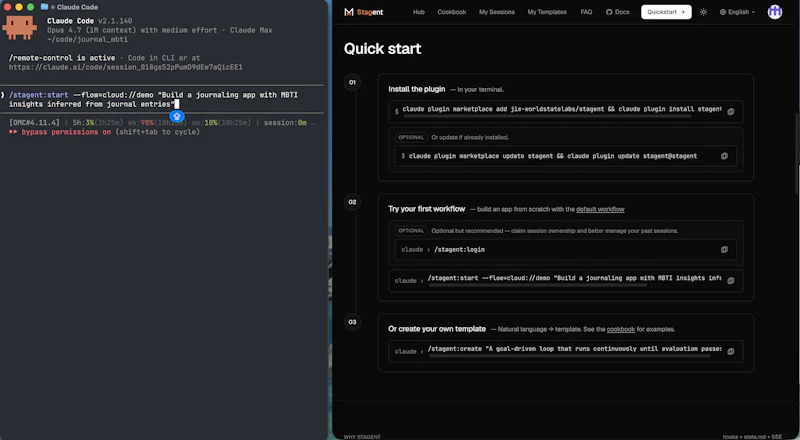Click the folder icon in terminal title

(x=44, y=7)
